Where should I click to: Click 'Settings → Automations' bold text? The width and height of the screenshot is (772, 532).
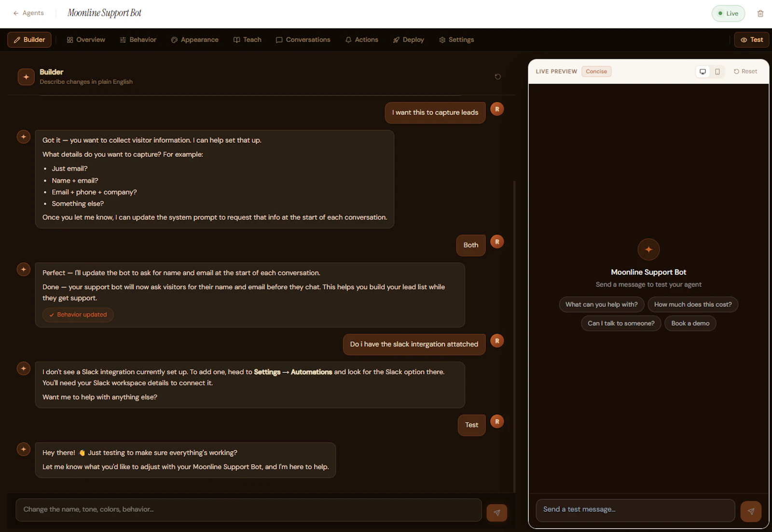click(x=293, y=372)
